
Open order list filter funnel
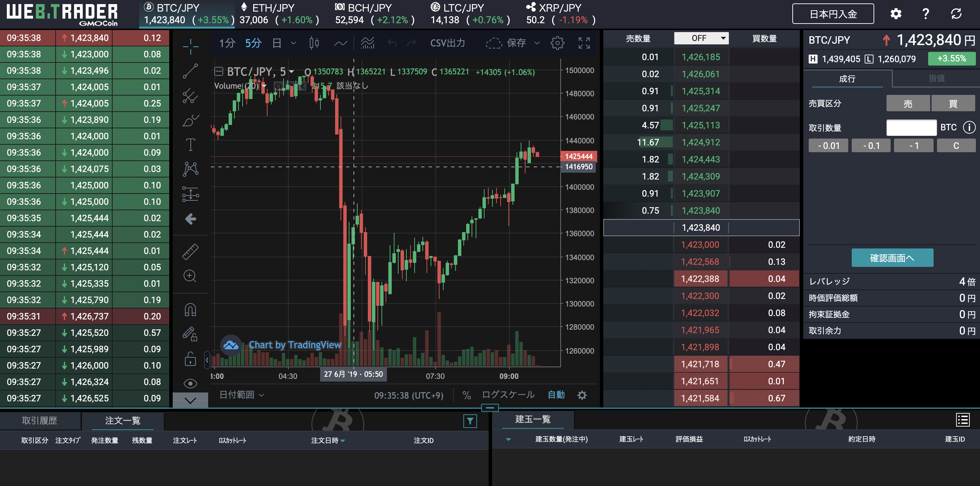(470, 421)
